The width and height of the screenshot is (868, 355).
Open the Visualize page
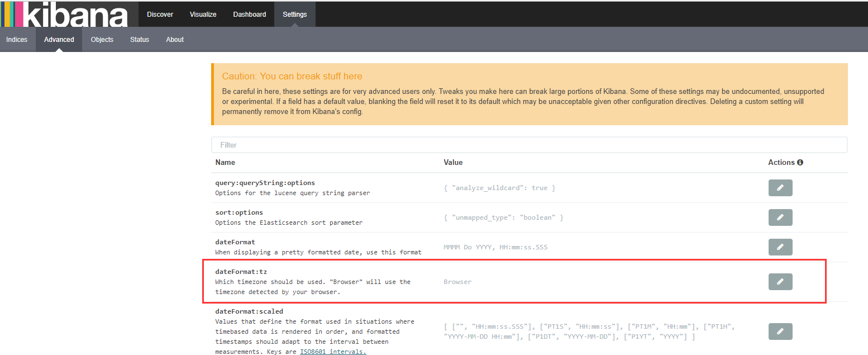203,14
